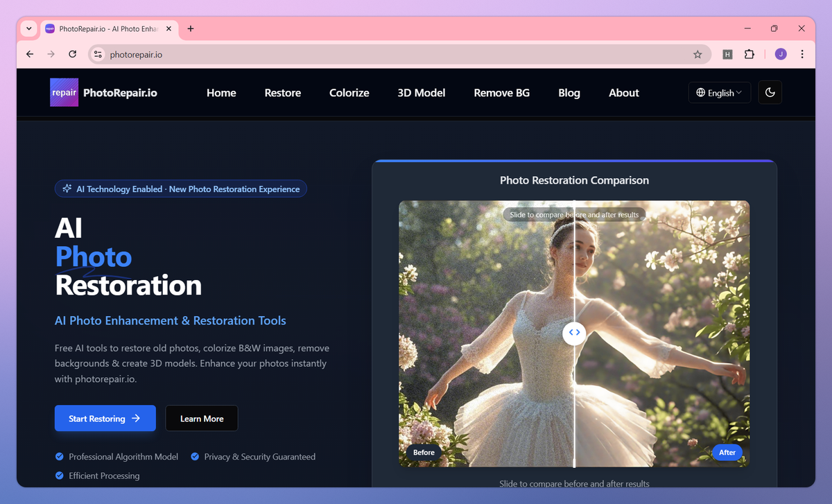Toggle dark mode moon icon

pyautogui.click(x=770, y=92)
